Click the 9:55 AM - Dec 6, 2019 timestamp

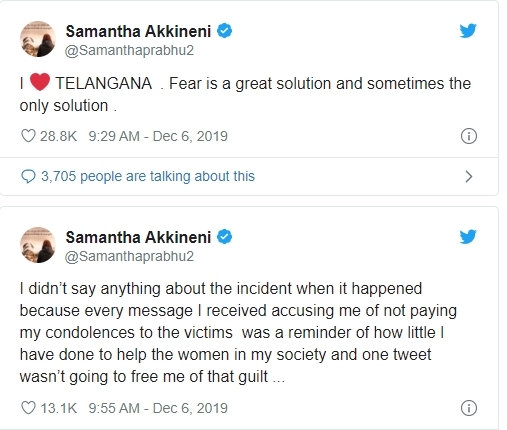pyautogui.click(x=158, y=408)
